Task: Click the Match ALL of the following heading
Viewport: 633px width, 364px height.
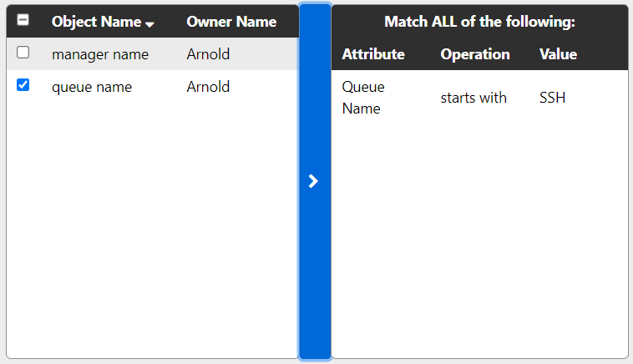Action: [x=479, y=22]
